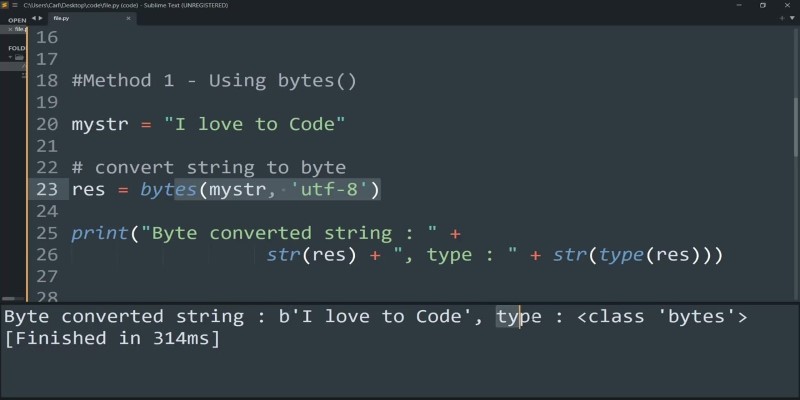Restore down the Sublime Text window

763,5
